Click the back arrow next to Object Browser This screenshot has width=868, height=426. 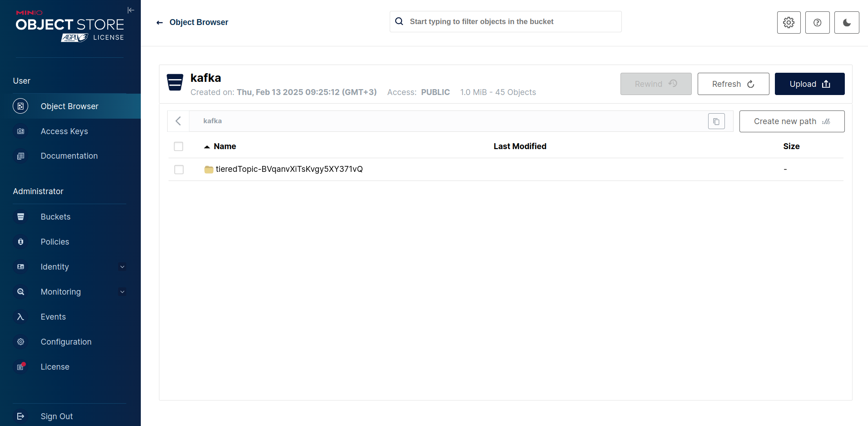coord(159,23)
